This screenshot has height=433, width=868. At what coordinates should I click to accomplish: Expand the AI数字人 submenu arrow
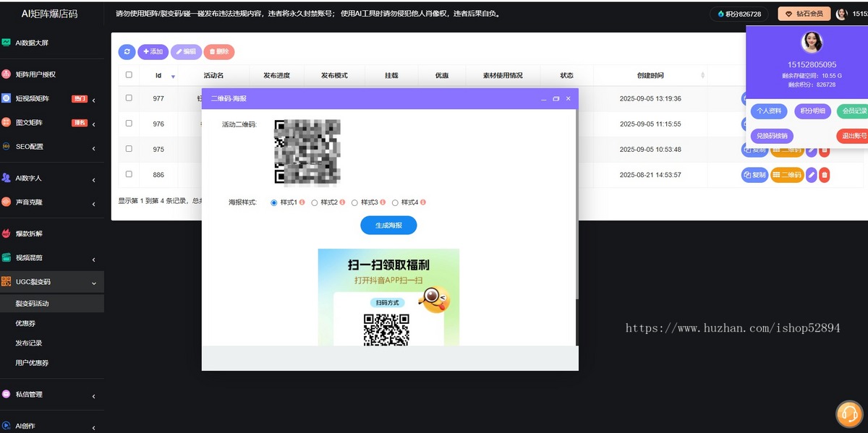coord(93,179)
